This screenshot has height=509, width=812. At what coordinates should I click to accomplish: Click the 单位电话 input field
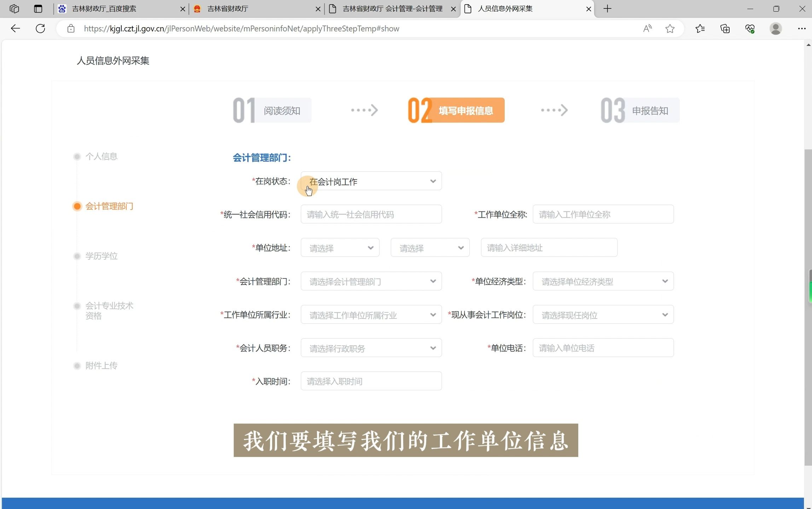pyautogui.click(x=603, y=348)
